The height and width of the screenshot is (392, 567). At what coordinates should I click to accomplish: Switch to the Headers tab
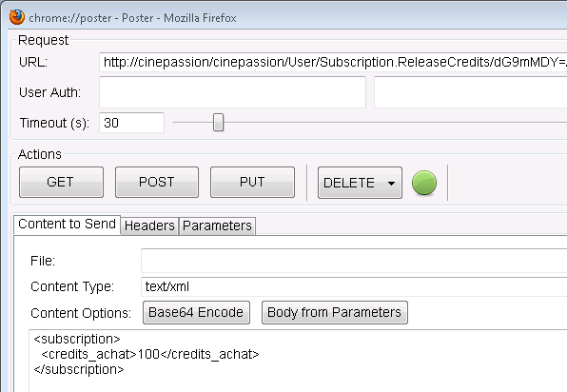point(149,225)
